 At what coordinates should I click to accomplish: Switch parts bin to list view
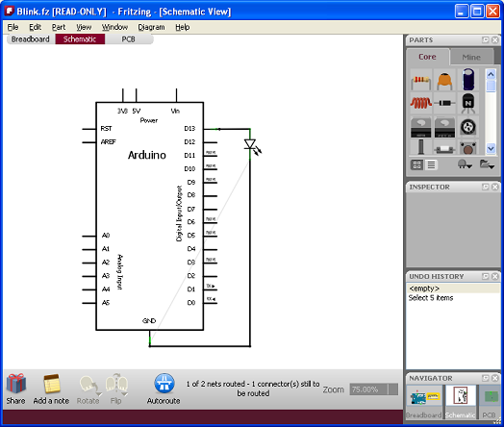pos(431,164)
